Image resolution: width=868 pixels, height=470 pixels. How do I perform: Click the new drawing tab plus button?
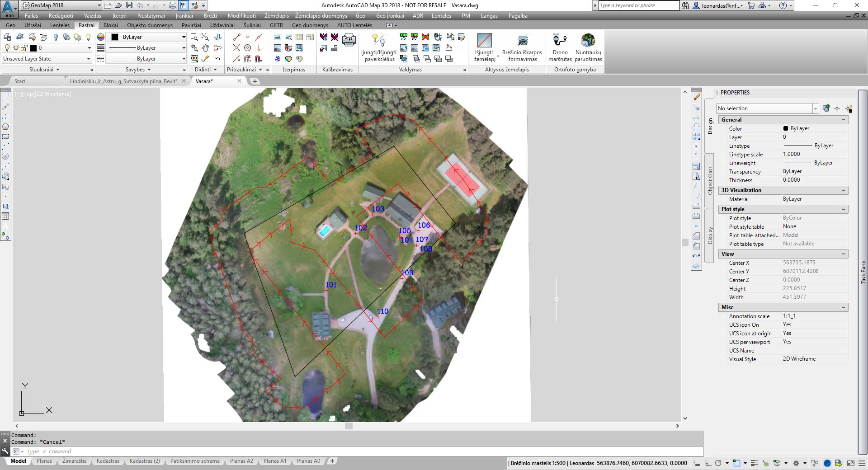[x=255, y=81]
